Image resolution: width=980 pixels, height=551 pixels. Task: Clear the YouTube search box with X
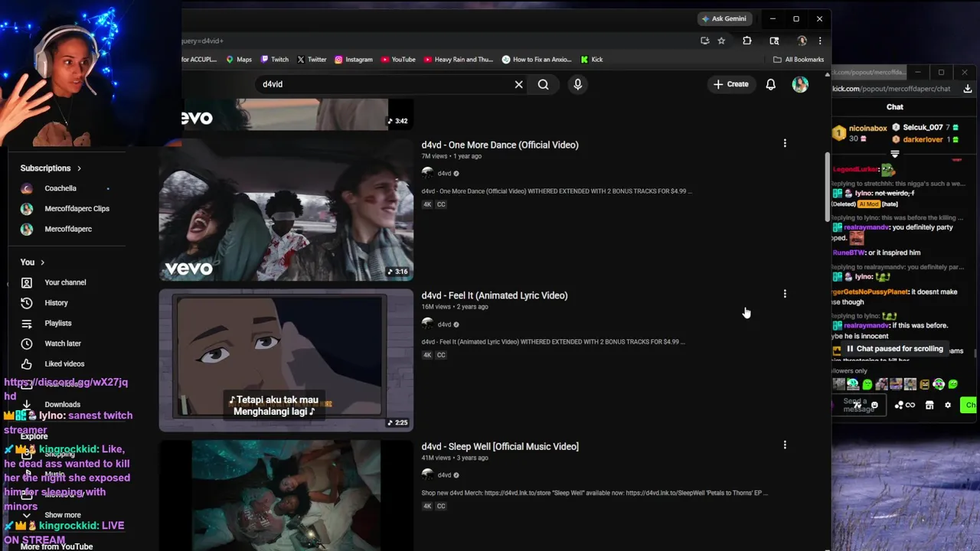518,84
